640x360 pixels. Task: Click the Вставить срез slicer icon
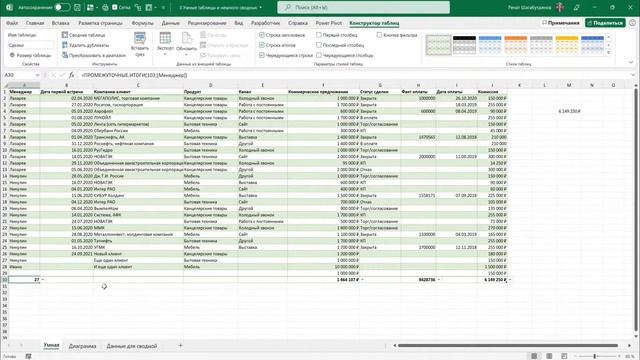pos(140,38)
